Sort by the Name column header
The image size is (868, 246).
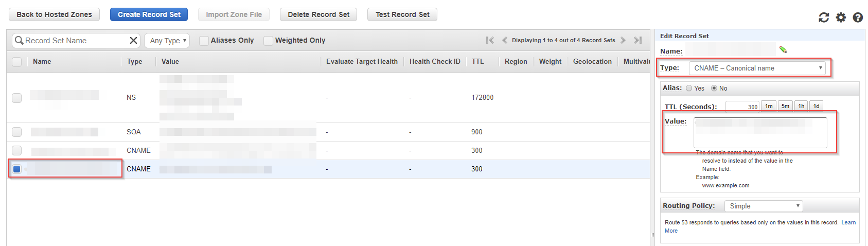coord(42,61)
